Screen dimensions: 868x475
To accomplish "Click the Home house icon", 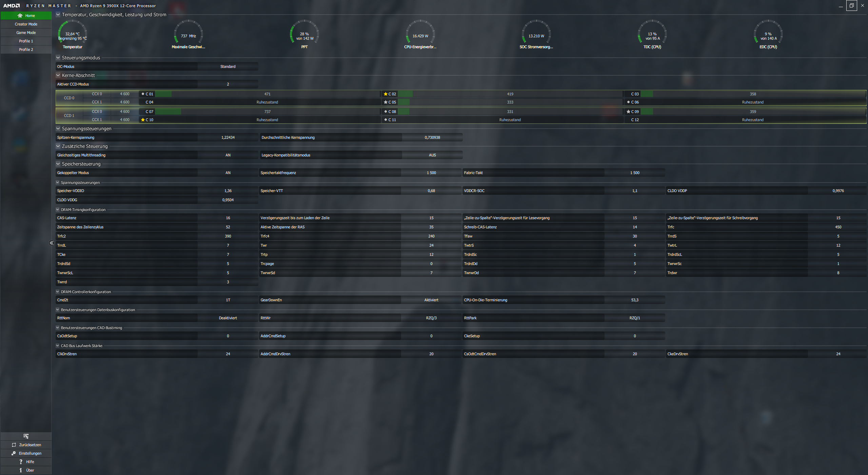I will click(20, 16).
